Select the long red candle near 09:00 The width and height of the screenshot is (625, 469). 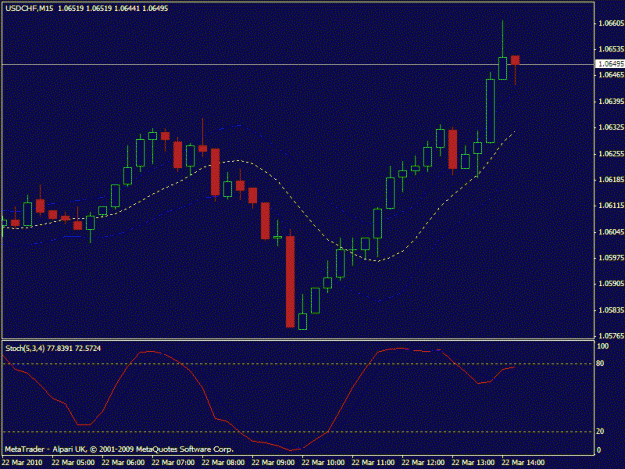(x=290, y=281)
